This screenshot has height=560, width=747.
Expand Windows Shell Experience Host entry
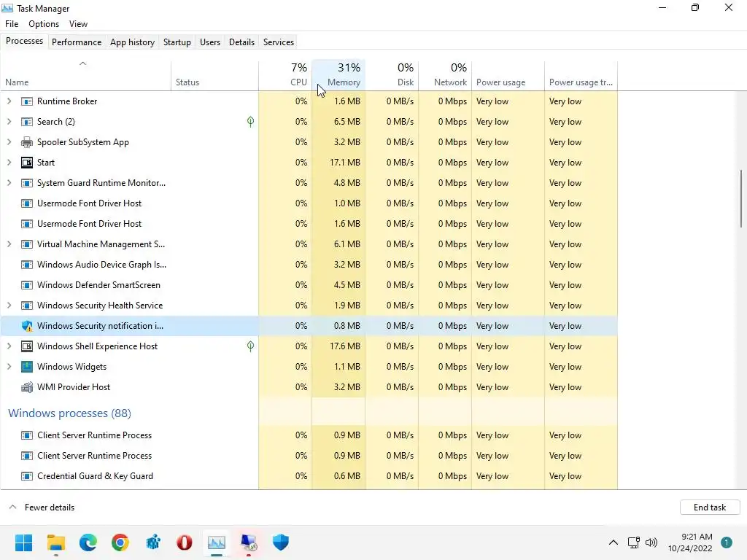tap(9, 346)
